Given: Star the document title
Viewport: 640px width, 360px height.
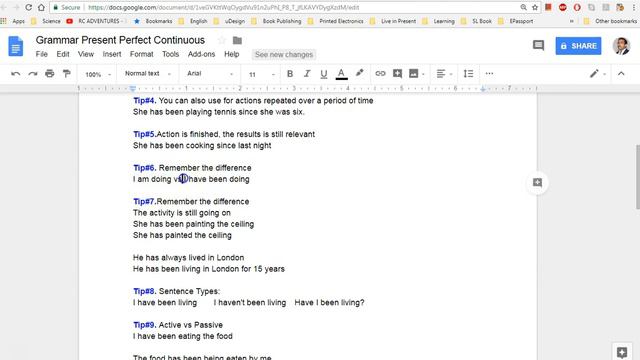Looking at the screenshot, I should 222,40.
